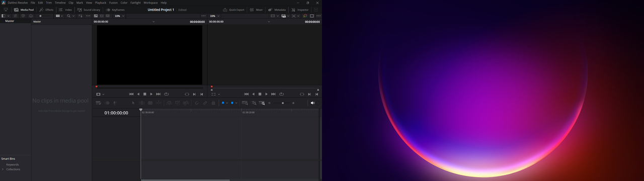Expand the timeline viewer name dropdown
644x181 pixels.
[269, 22]
